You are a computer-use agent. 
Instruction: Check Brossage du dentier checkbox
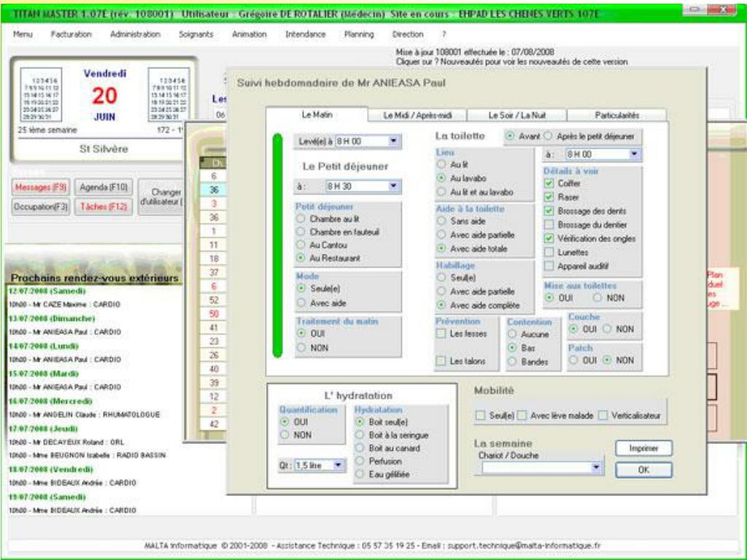[549, 225]
